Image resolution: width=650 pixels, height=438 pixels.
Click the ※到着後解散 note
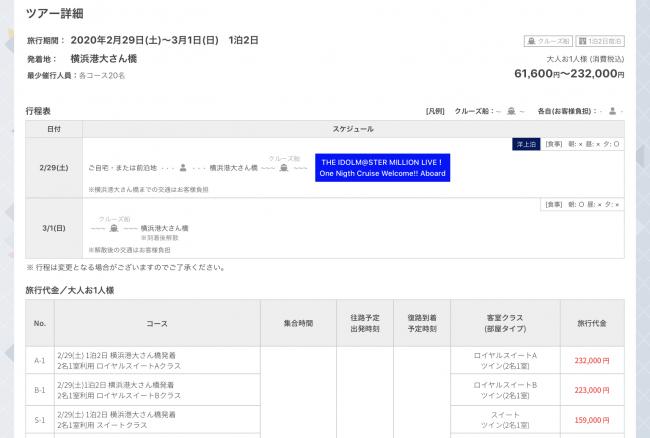click(160, 238)
